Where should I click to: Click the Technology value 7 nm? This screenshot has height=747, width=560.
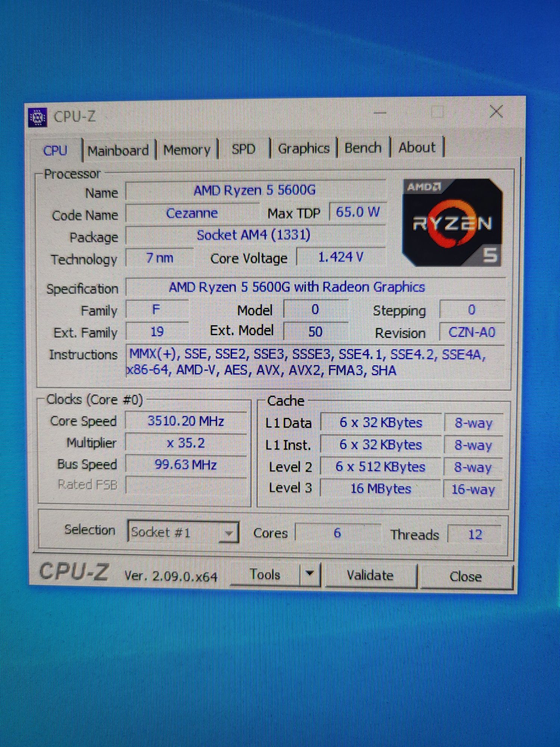tap(160, 258)
